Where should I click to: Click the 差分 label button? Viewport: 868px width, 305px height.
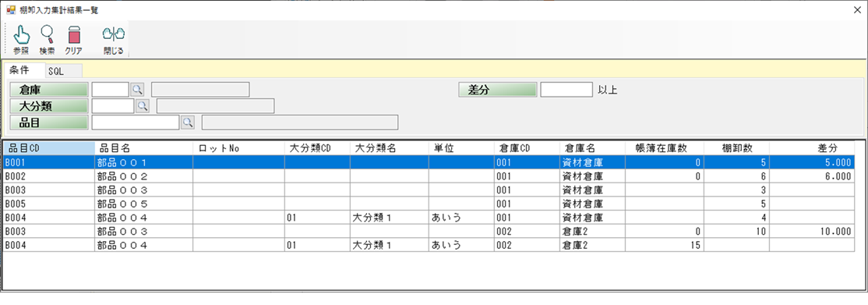click(498, 89)
